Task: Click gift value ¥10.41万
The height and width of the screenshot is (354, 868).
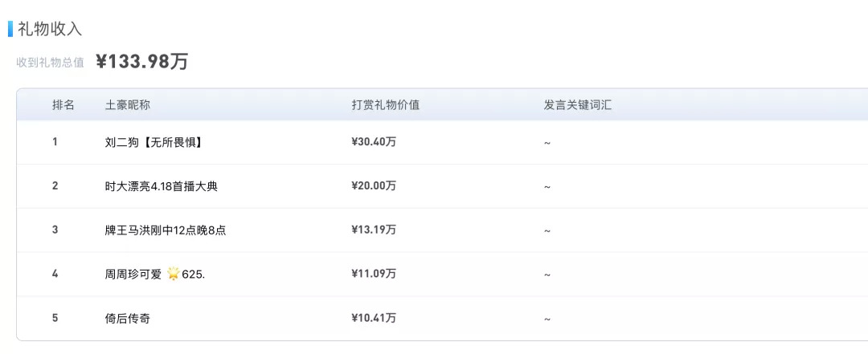Action: point(374,319)
